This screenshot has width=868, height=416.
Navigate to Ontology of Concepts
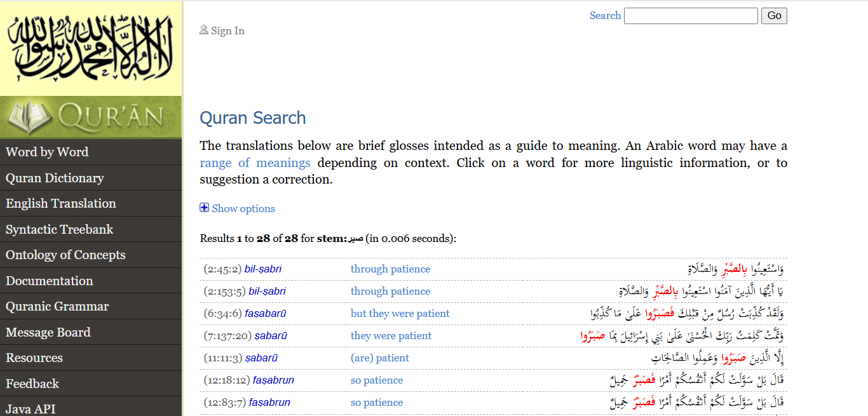click(65, 255)
